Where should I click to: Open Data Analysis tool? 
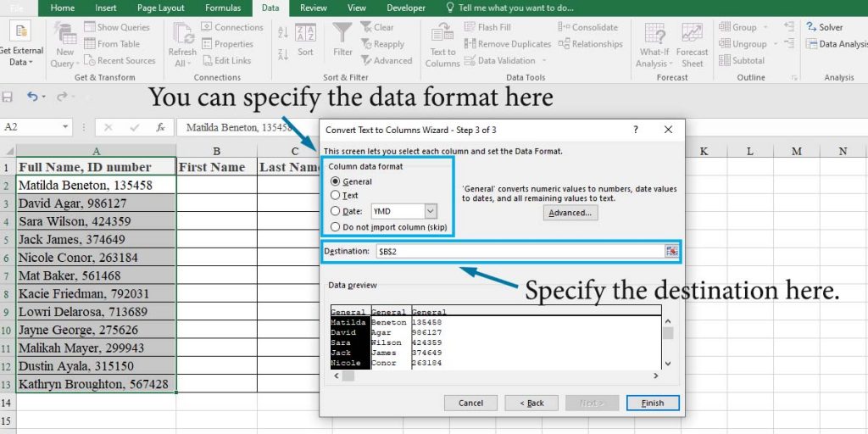click(x=837, y=44)
